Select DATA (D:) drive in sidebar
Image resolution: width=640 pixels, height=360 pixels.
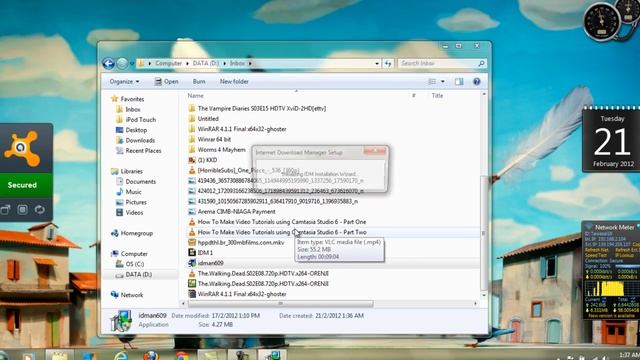138,275
